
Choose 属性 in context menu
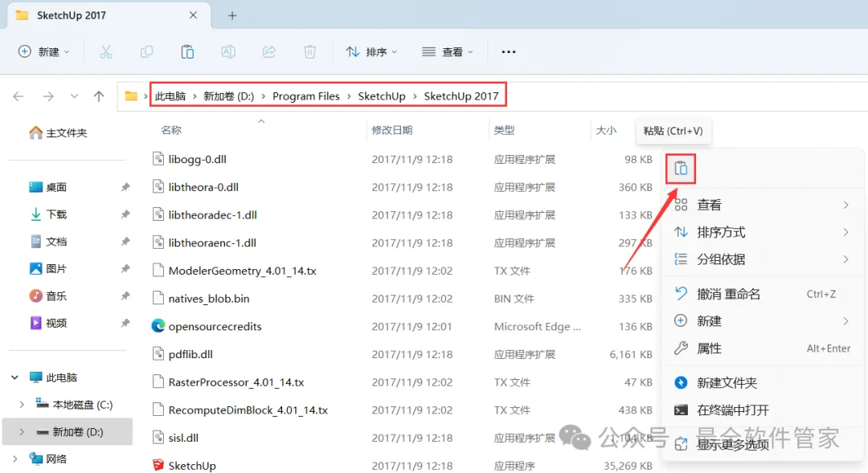[762, 349]
